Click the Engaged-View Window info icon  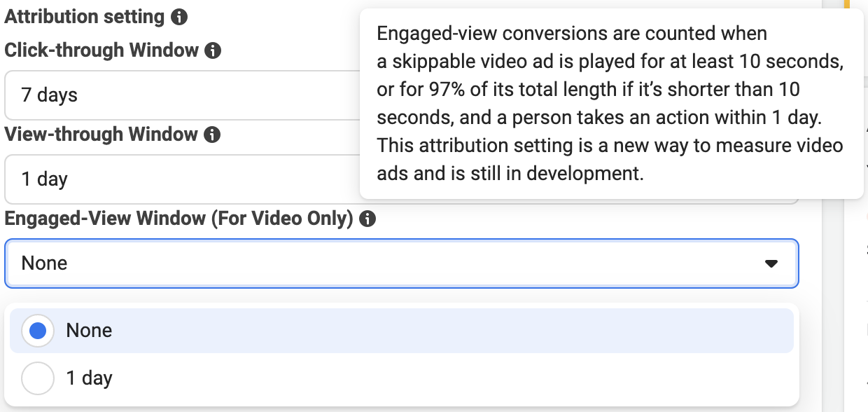click(x=367, y=219)
